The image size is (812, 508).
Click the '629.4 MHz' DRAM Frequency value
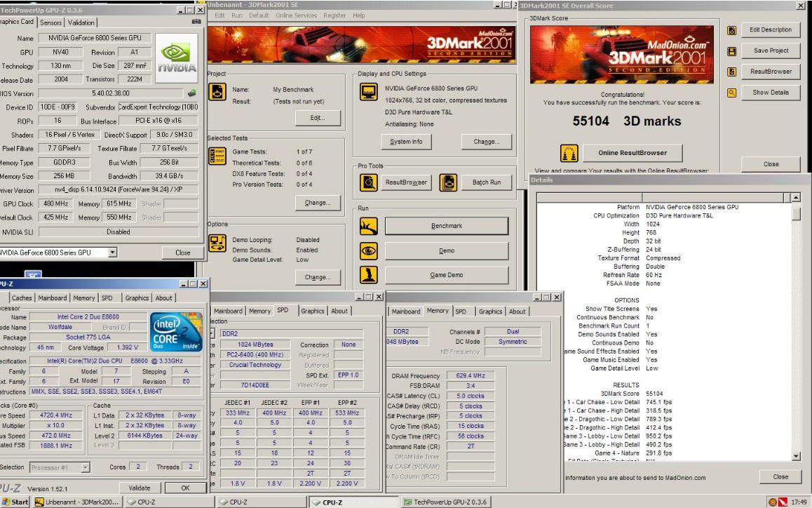[471, 375]
